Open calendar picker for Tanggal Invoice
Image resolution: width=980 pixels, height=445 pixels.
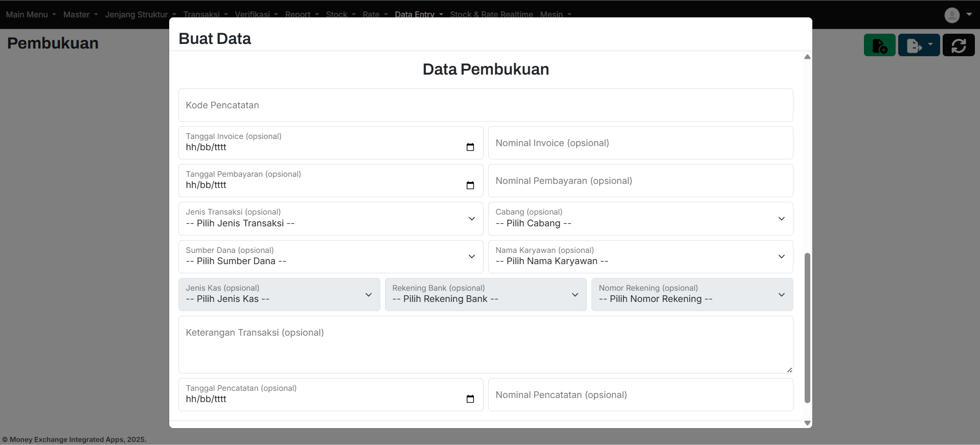470,147
